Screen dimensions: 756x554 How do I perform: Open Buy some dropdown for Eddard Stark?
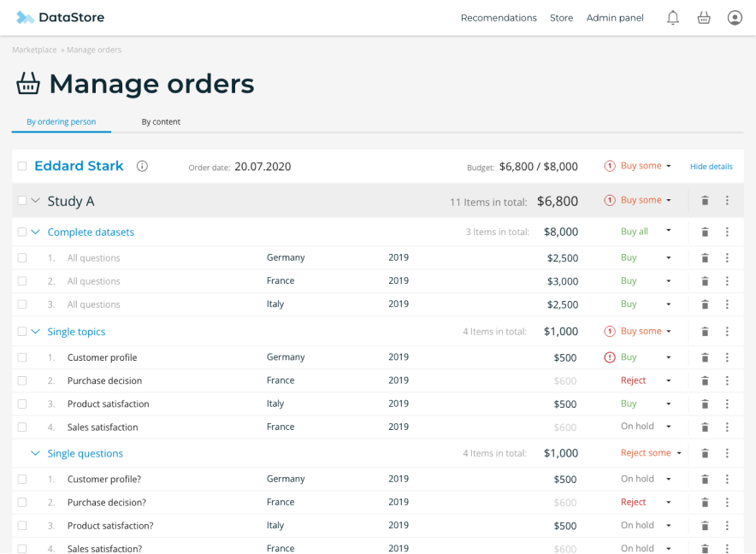(x=646, y=166)
